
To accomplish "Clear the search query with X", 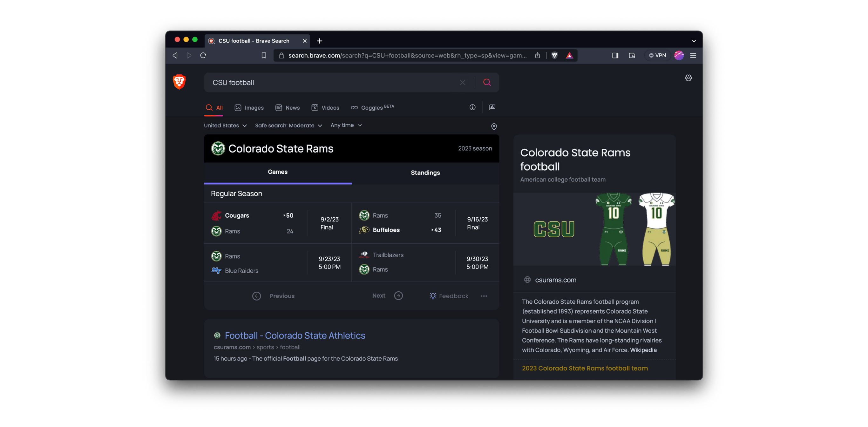I will [463, 83].
